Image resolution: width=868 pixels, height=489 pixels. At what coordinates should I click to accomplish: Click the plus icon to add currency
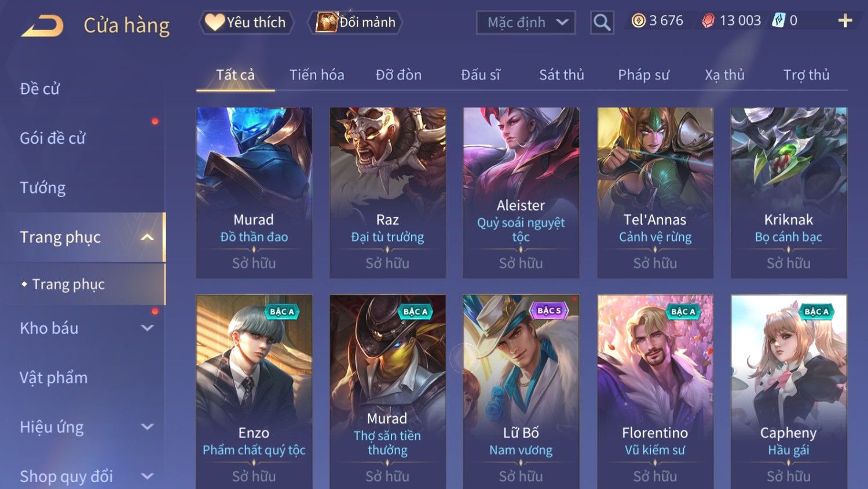point(845,21)
